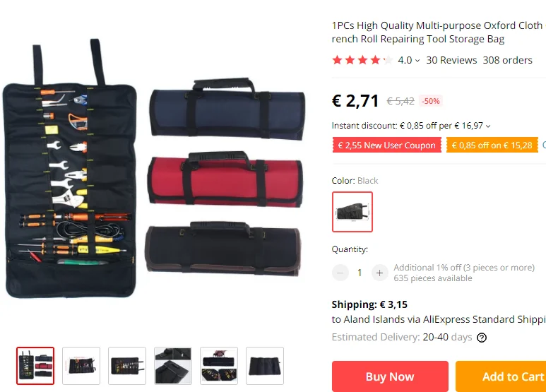The height and width of the screenshot is (392, 546).
Task: Select the first thumbnail showing three rolled bags
Action: (35, 366)
